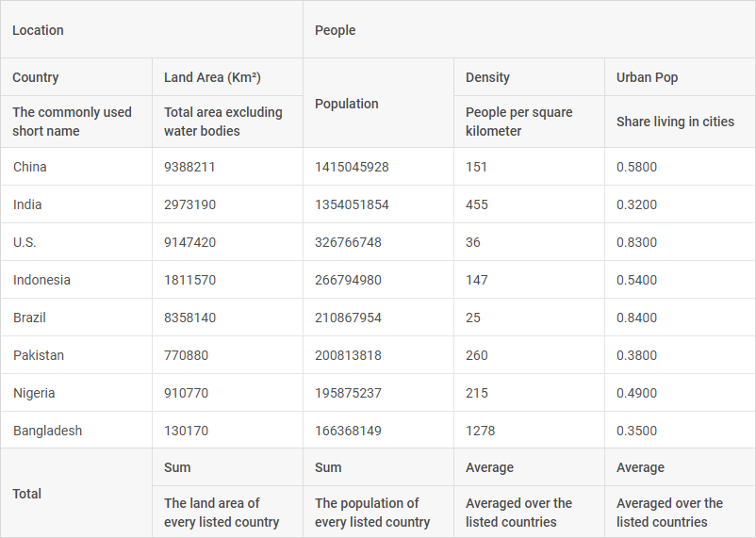The width and height of the screenshot is (756, 538).
Task: Select the U.S. country cell
Action: 76,242
